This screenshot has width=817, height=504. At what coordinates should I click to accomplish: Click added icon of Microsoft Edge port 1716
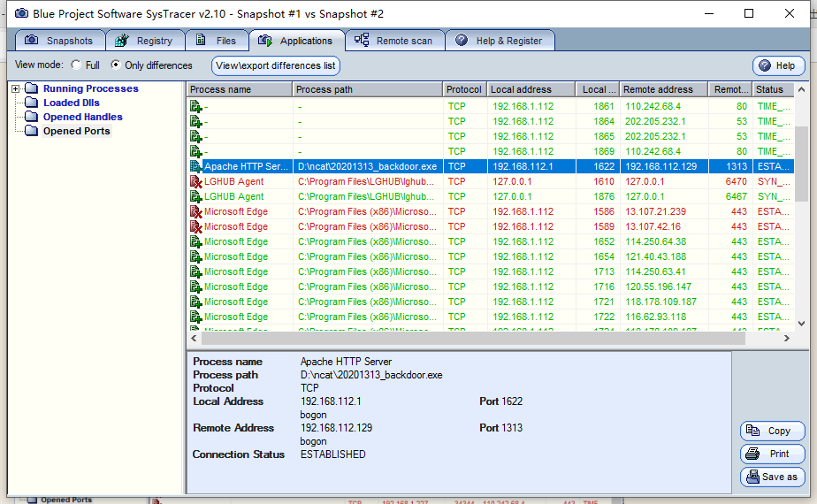(196, 287)
